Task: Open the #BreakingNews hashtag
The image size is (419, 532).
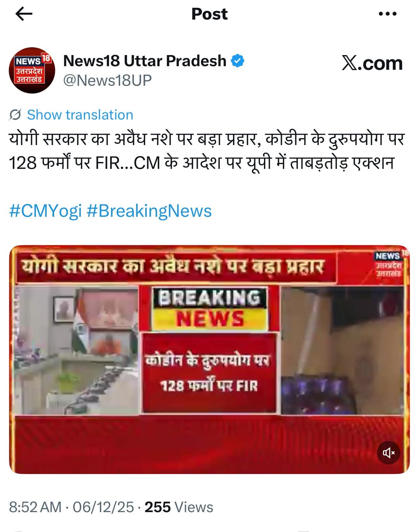Action: (149, 211)
